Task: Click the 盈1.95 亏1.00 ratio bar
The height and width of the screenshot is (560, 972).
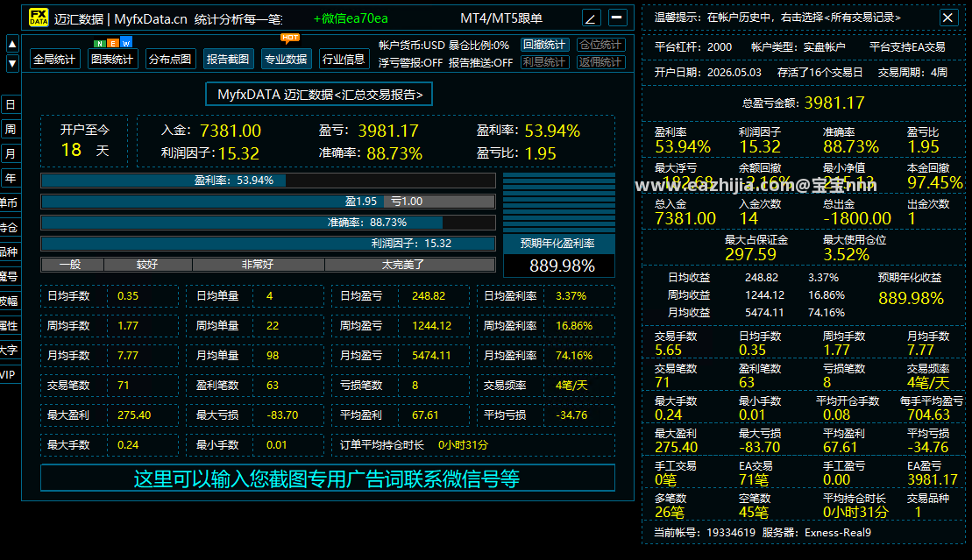Action: tap(268, 202)
